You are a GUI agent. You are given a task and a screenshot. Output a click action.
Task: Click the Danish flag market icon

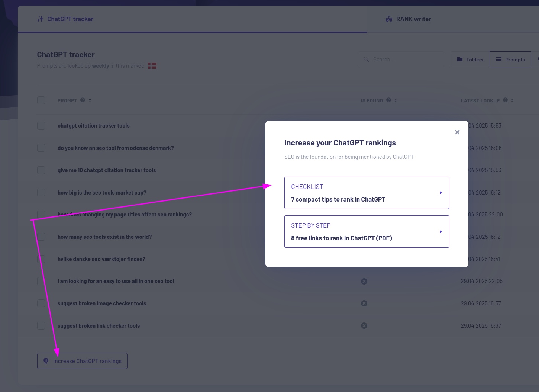[x=152, y=66]
